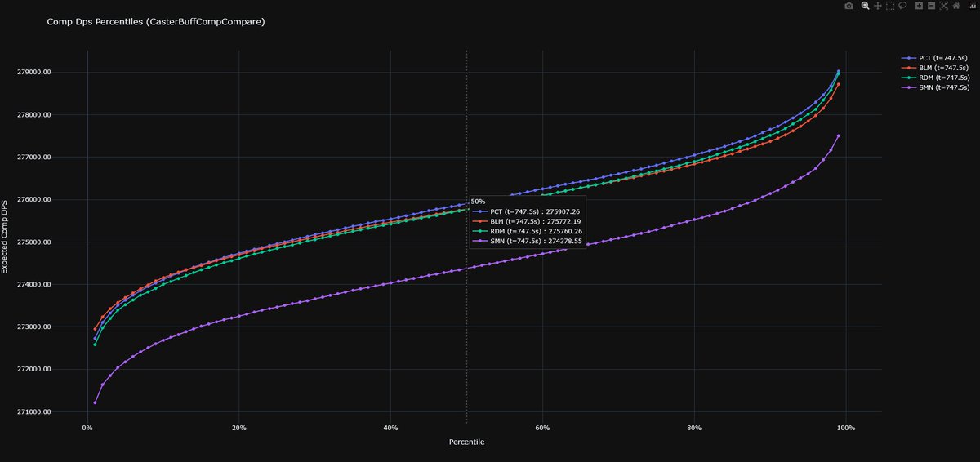
Task: Click the 274000.00 y-axis tick label
Action: [34, 284]
